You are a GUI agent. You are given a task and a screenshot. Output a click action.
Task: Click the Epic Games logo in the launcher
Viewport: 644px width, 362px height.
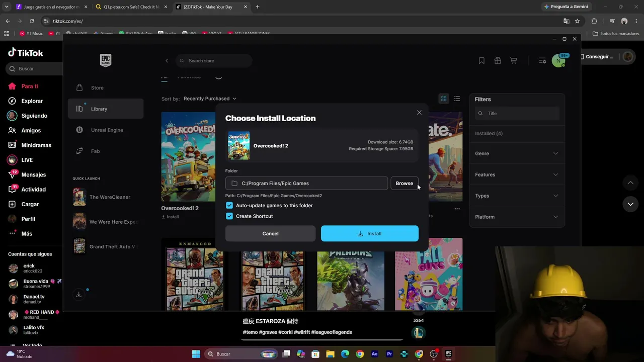click(106, 60)
